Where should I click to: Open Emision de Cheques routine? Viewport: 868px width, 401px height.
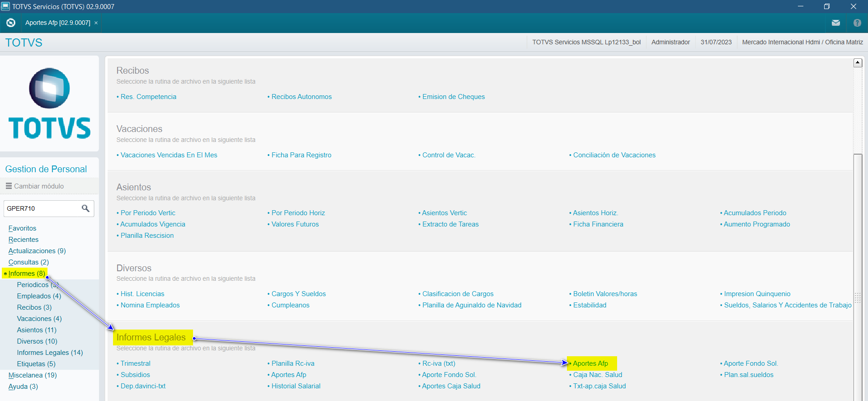click(453, 97)
